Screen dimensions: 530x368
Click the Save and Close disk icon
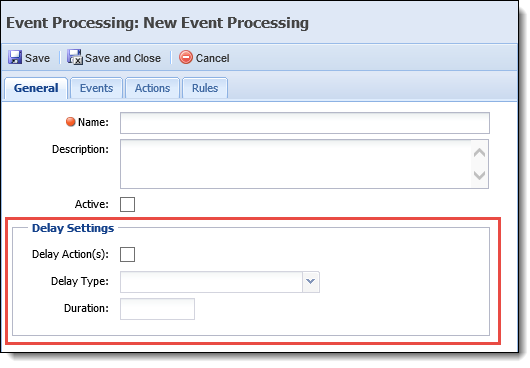pos(74,57)
